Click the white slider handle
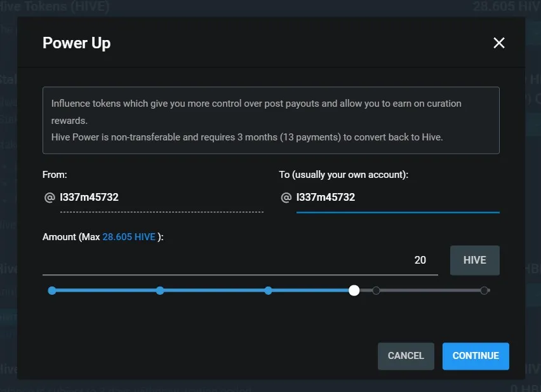The image size is (541, 392). pos(354,290)
